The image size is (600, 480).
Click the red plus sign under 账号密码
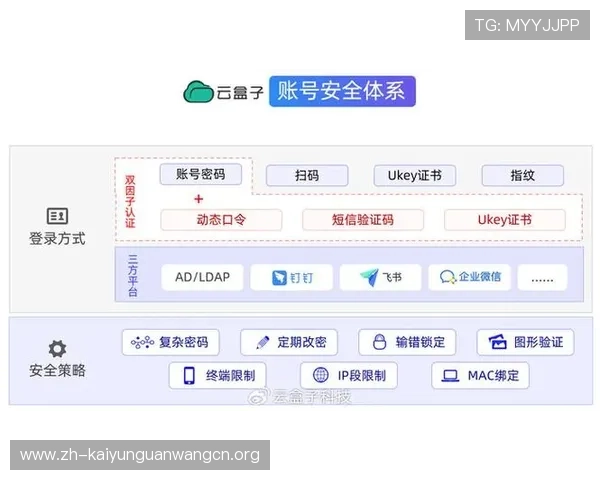199,199
